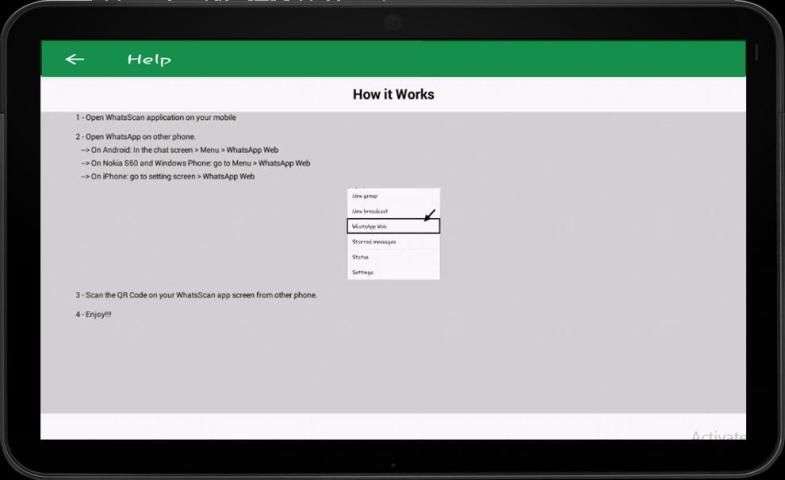Image resolution: width=785 pixels, height=480 pixels.
Task: Select Settings in the menu illustration
Action: [362, 272]
